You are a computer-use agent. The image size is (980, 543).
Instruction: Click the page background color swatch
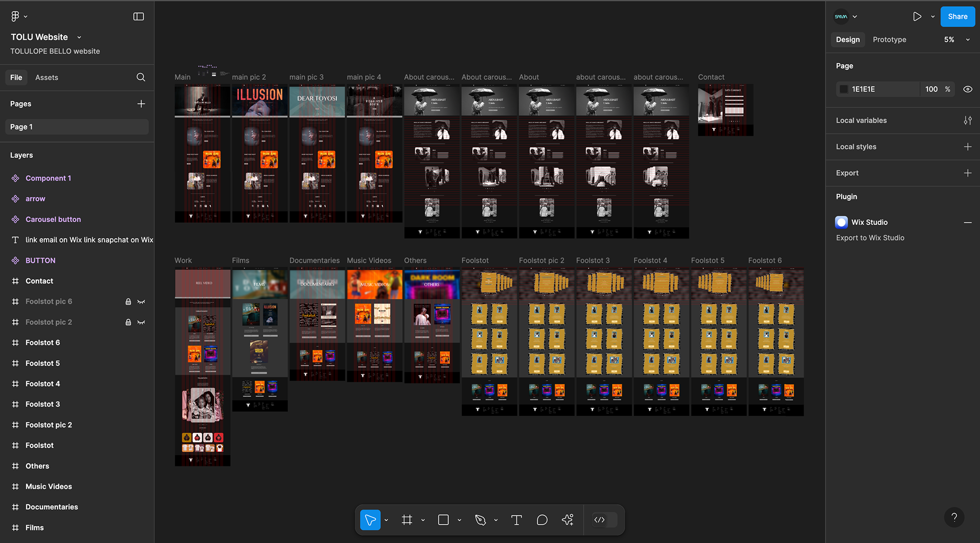point(844,89)
